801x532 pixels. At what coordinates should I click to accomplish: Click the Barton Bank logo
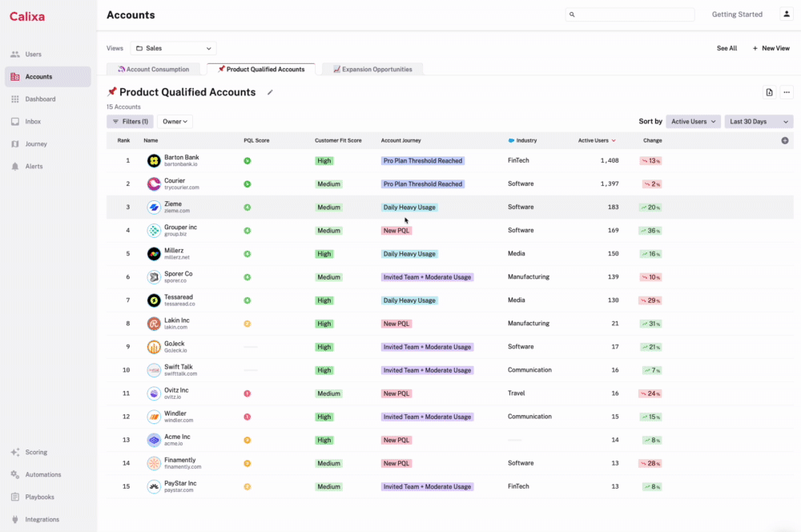point(154,161)
